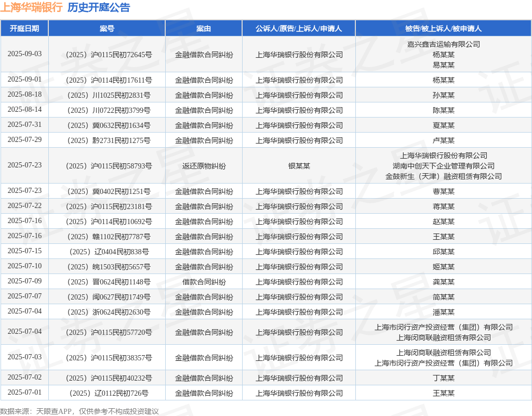Click defendant 卢某某
532x416 pixels.
(444, 140)
